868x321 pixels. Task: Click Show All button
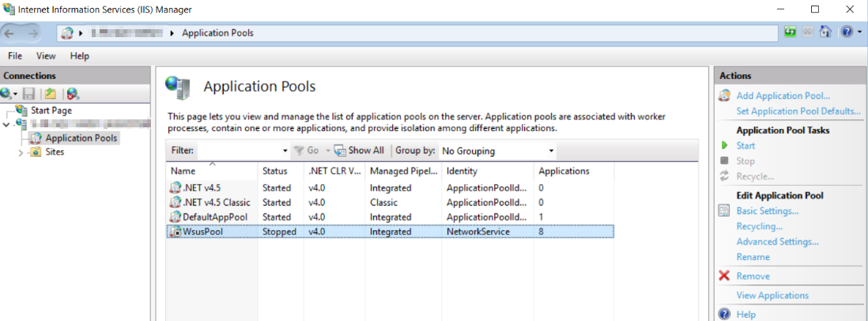pyautogui.click(x=359, y=150)
